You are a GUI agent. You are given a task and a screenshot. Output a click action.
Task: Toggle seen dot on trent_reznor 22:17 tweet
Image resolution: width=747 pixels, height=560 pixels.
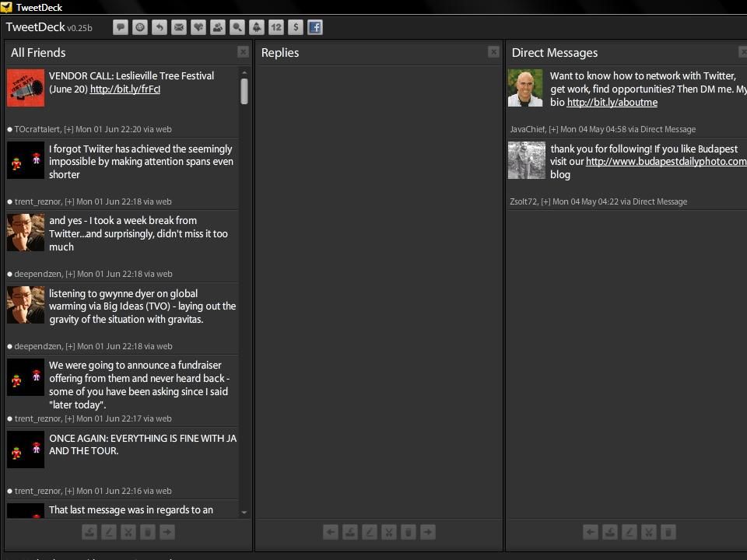coord(9,419)
